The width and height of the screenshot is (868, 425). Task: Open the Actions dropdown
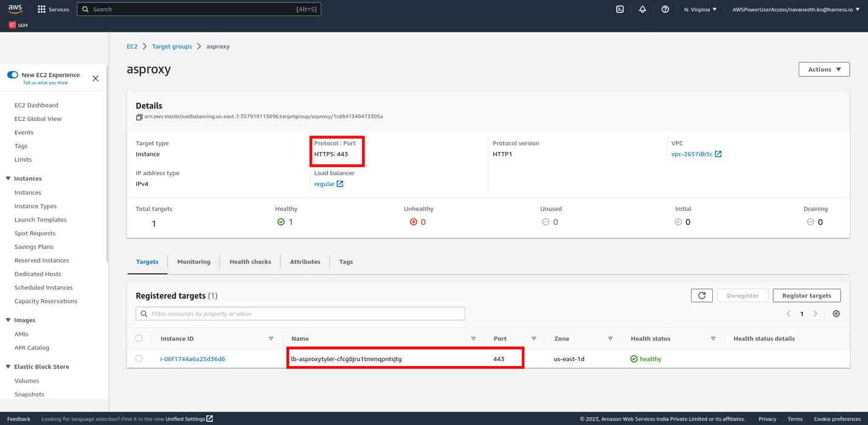(824, 69)
